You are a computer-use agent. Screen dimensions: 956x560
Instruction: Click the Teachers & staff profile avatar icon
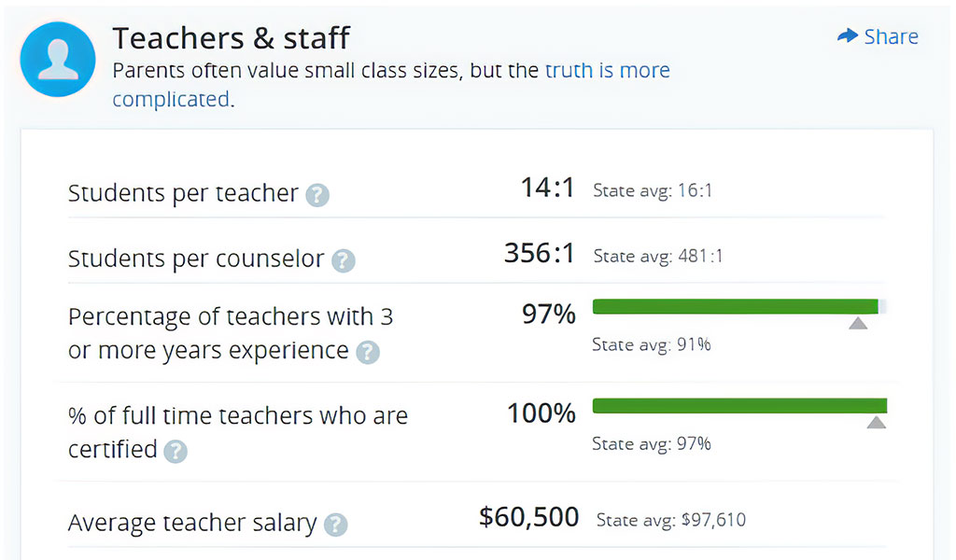[57, 59]
